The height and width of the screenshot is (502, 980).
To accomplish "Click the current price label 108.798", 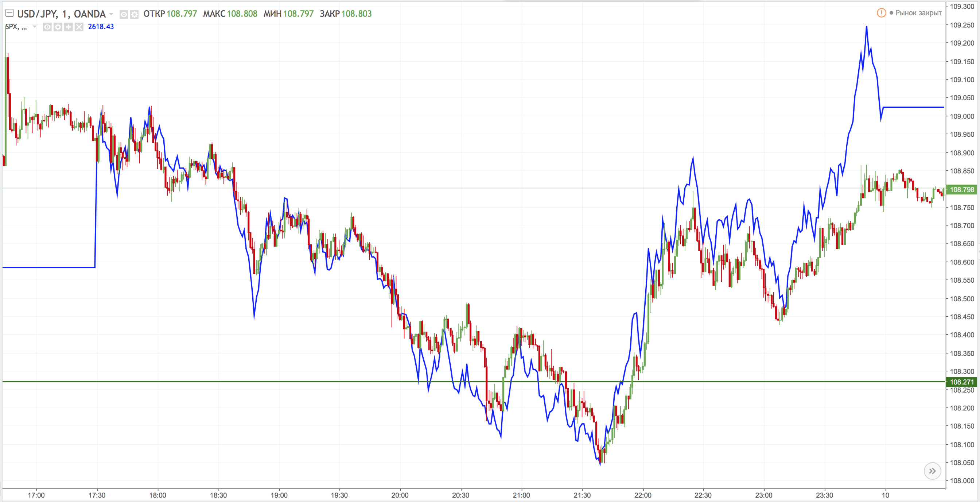I will tap(962, 190).
